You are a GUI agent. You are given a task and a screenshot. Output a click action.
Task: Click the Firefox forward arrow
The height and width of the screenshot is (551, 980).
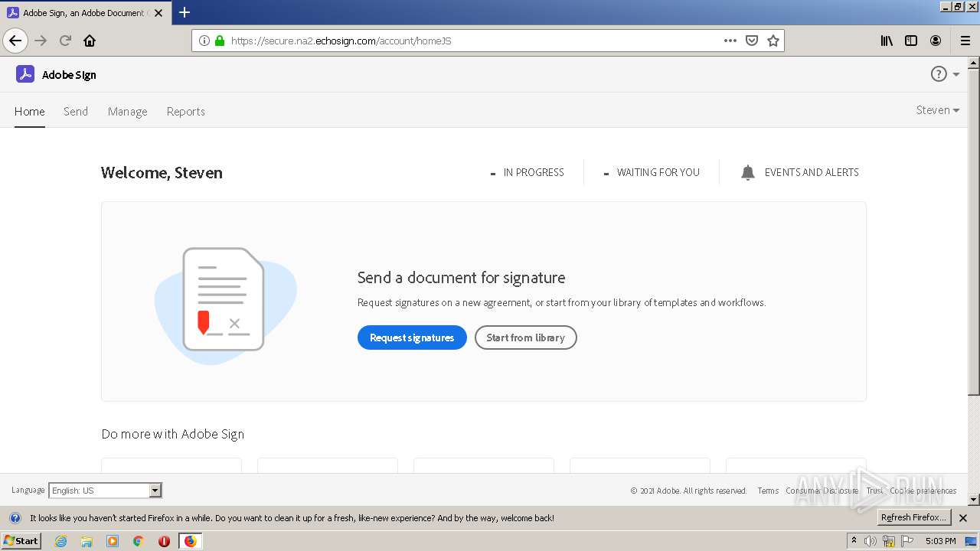[41, 41]
